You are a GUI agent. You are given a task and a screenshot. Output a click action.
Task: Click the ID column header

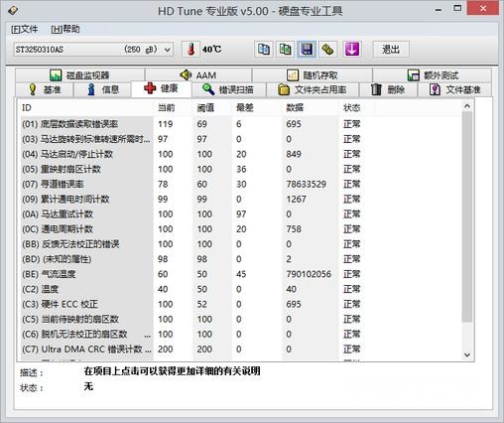pos(86,107)
